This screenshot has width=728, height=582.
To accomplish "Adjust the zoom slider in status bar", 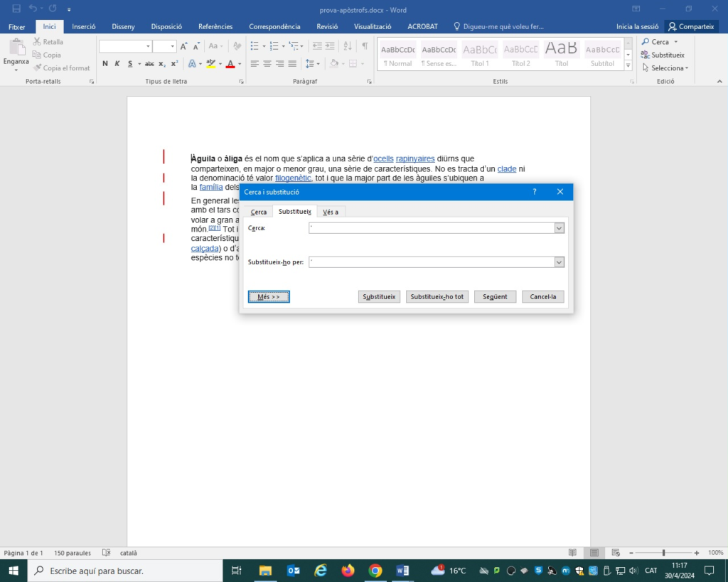I will [x=663, y=553].
